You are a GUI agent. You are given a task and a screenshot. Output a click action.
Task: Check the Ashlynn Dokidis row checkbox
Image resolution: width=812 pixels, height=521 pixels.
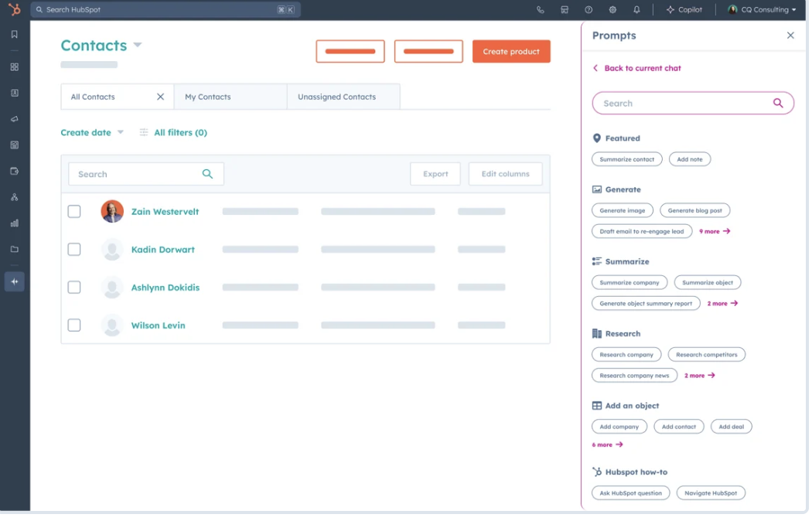tap(74, 288)
